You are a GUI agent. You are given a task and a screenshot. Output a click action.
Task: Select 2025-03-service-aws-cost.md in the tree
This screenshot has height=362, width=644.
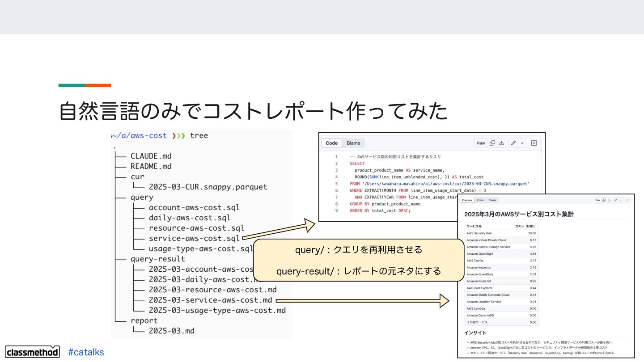pyautogui.click(x=210, y=300)
